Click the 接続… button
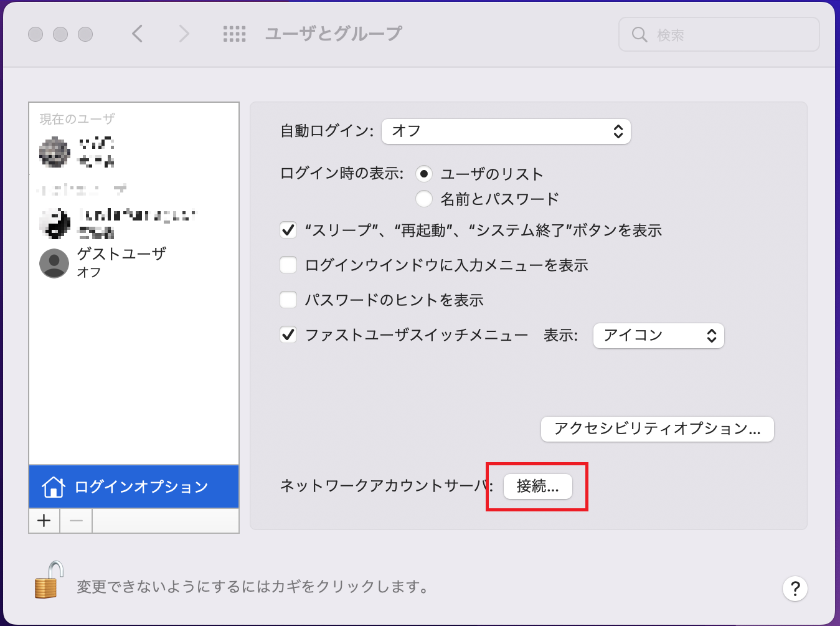The image size is (840, 626). coord(538,486)
